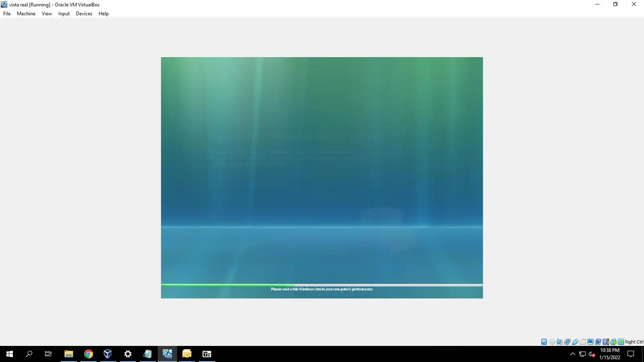Open the clock showing 10:38 PM
This screenshot has width=644, height=362.
pyautogui.click(x=610, y=354)
